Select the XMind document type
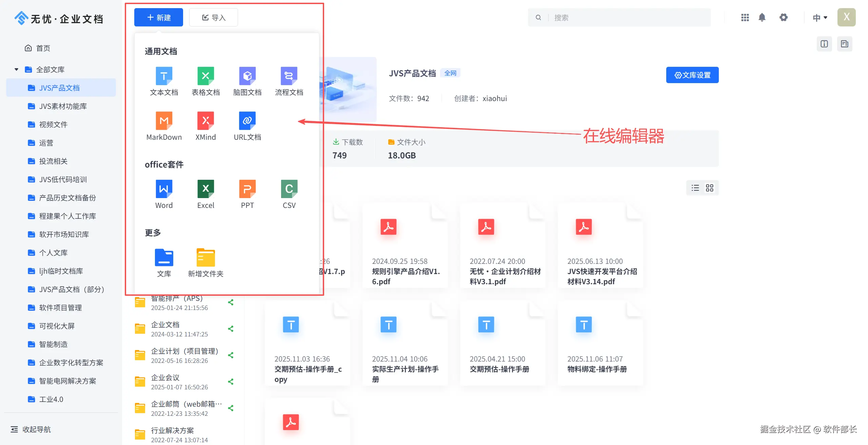Screen dimensions: 868x445 click(205, 121)
